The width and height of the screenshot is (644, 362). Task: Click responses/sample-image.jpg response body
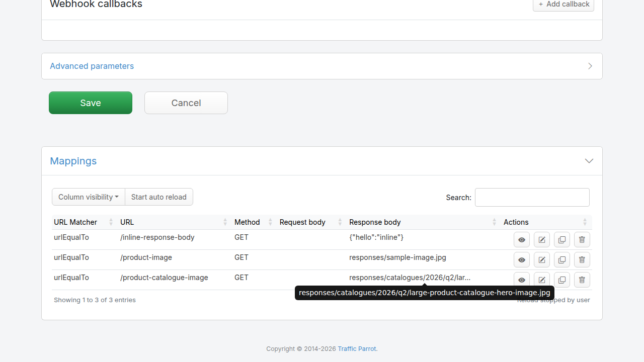point(398,257)
